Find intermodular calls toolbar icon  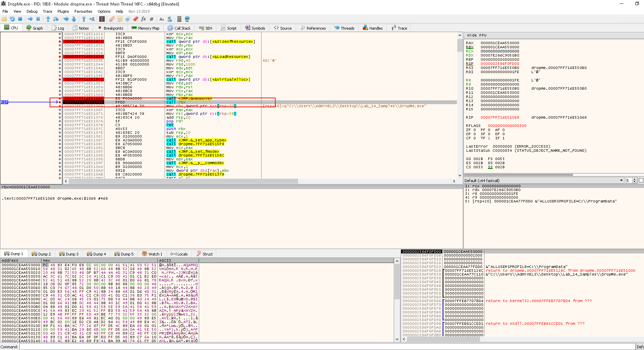pos(170,19)
